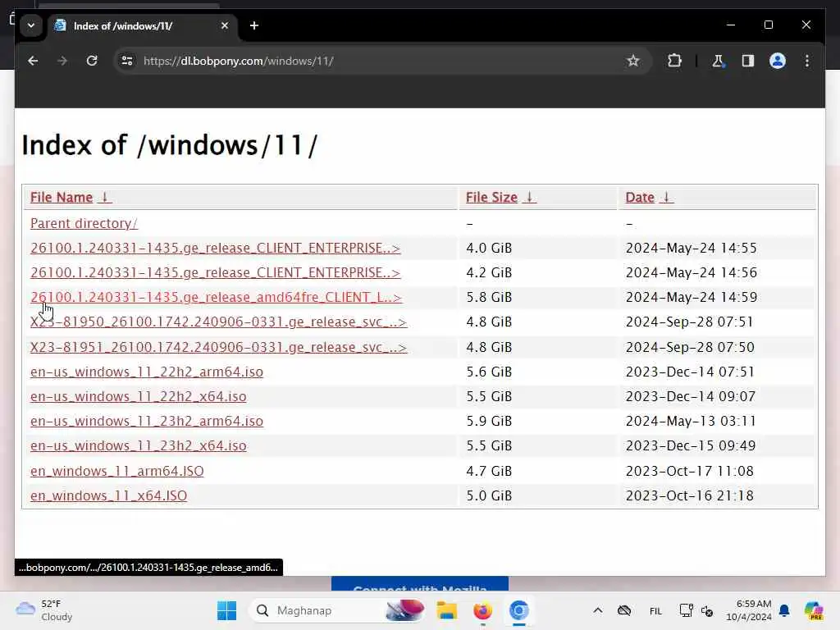Open a new browser tab
Image resolution: width=840 pixels, height=630 pixels.
tap(254, 25)
